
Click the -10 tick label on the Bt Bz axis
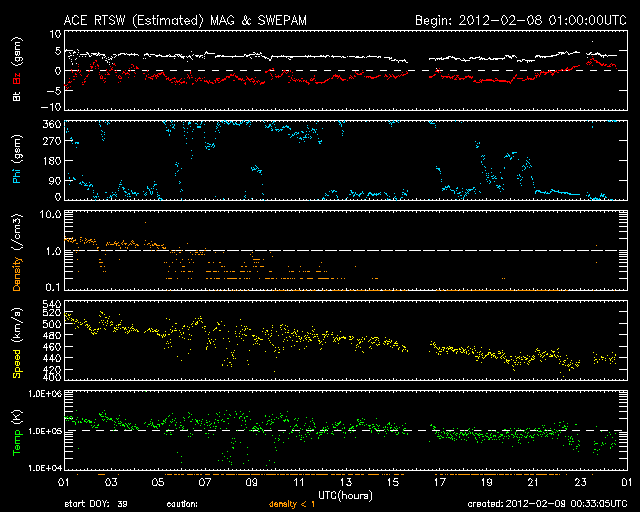51,107
